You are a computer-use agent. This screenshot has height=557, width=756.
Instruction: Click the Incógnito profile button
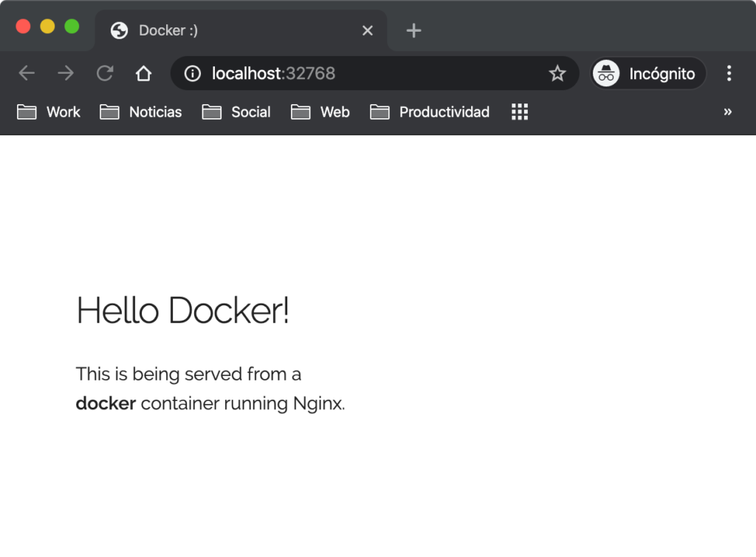coord(648,74)
